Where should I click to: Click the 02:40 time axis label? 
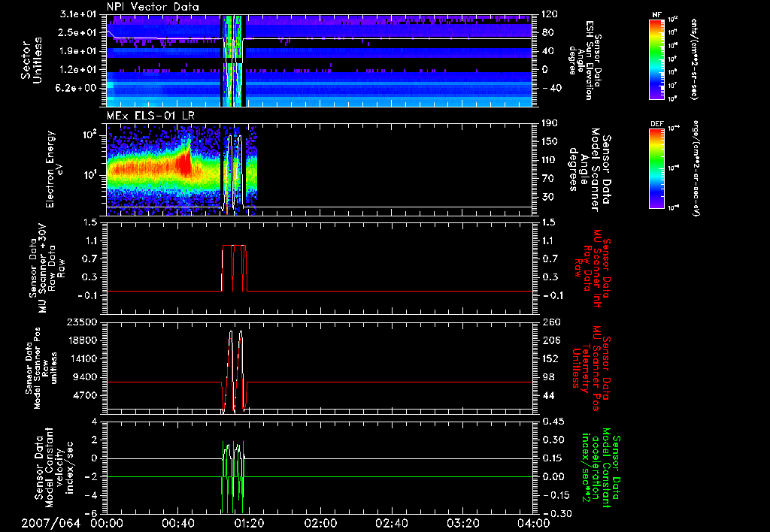click(391, 523)
